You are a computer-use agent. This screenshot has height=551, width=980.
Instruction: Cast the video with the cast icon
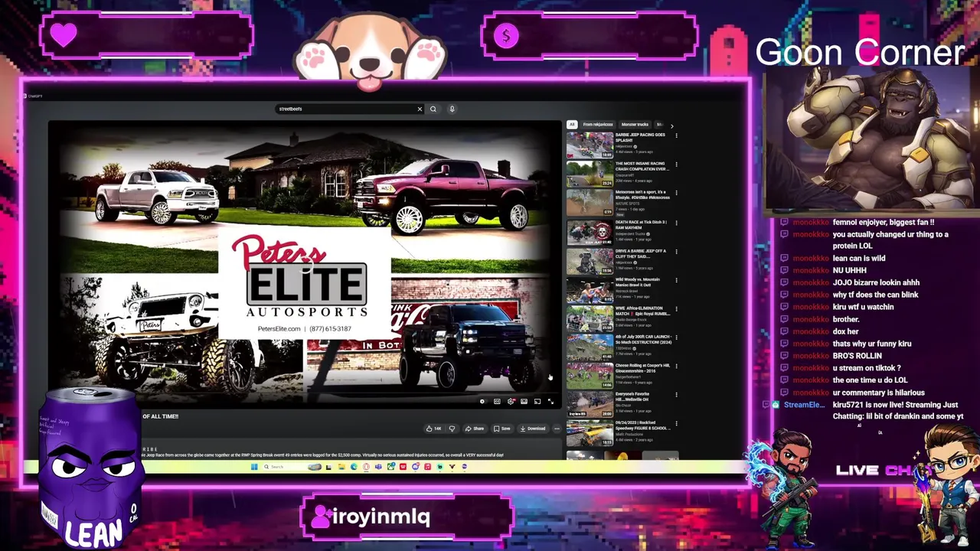point(537,401)
